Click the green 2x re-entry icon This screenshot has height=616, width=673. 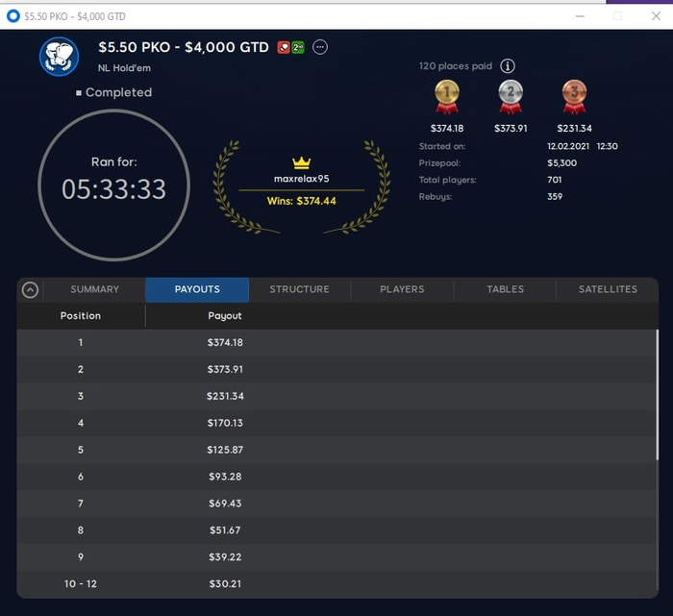coord(298,47)
